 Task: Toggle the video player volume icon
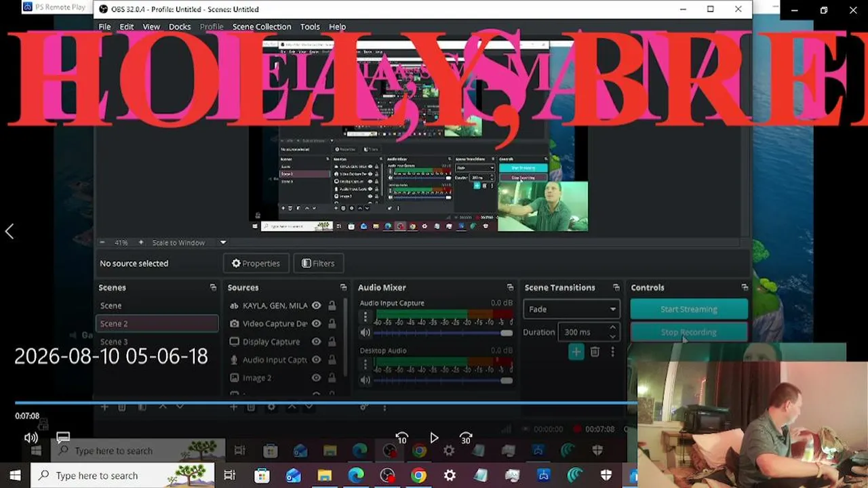pyautogui.click(x=31, y=438)
